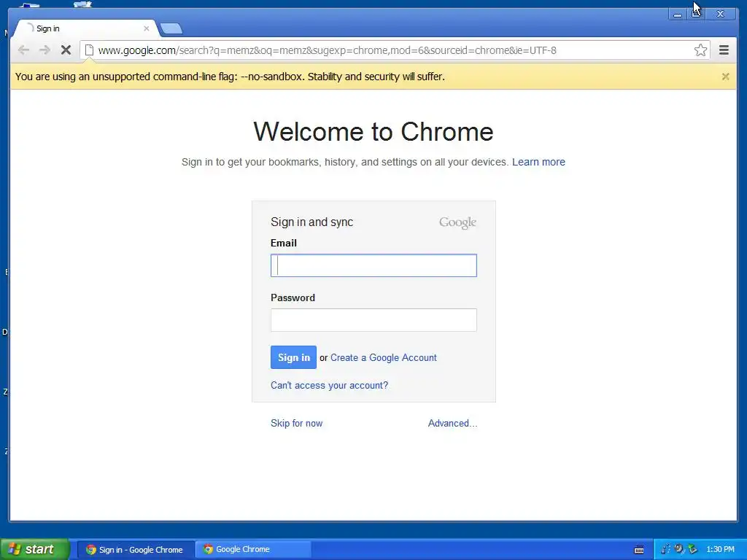Image resolution: width=747 pixels, height=560 pixels.
Task: Click the browser back arrow
Action: (x=23, y=50)
